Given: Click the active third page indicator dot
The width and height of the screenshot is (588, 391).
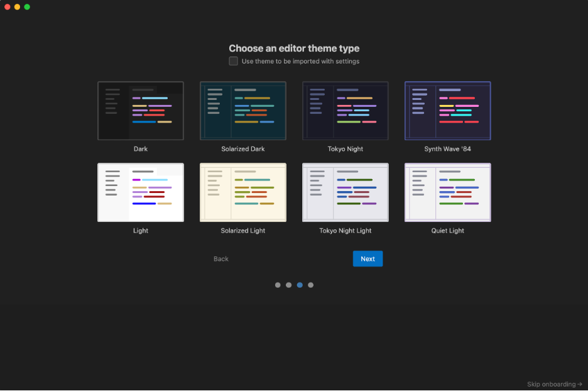Looking at the screenshot, I should coord(300,285).
